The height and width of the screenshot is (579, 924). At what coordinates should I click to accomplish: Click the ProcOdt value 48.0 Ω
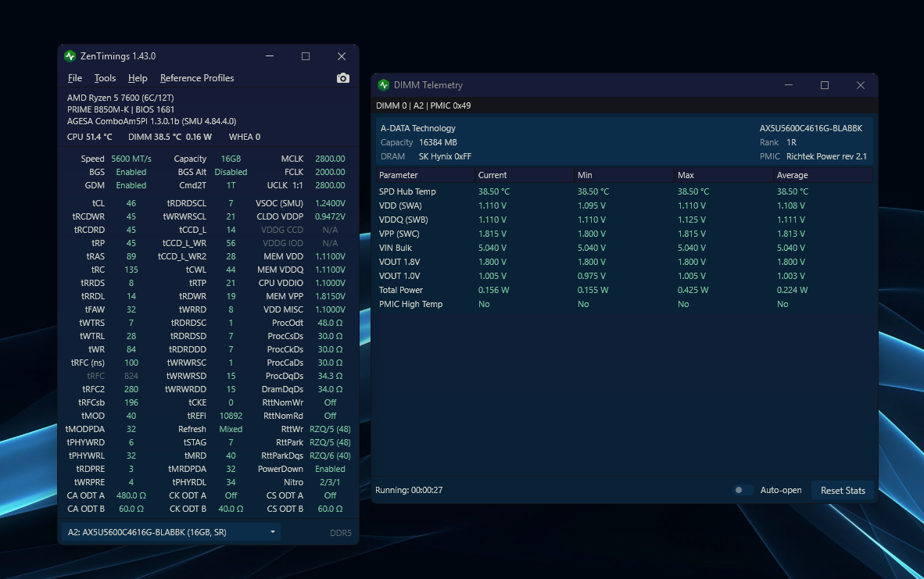tap(330, 323)
